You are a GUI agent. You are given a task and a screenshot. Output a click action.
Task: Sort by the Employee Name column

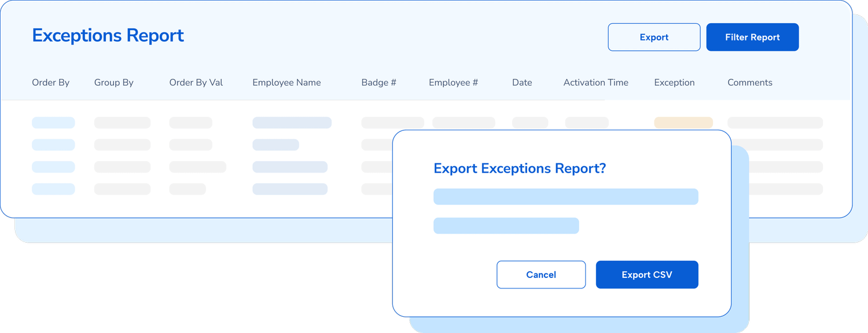[x=286, y=82]
